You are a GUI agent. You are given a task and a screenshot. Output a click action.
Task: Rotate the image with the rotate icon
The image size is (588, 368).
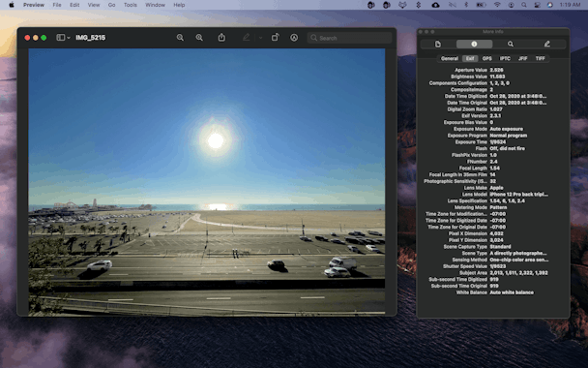click(x=276, y=38)
